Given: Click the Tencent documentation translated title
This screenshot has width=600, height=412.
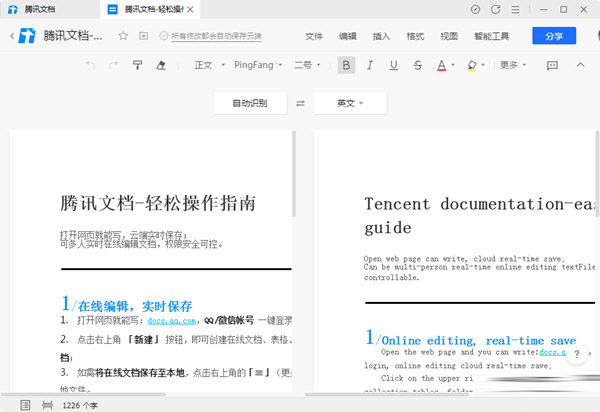Looking at the screenshot, I should 480,216.
